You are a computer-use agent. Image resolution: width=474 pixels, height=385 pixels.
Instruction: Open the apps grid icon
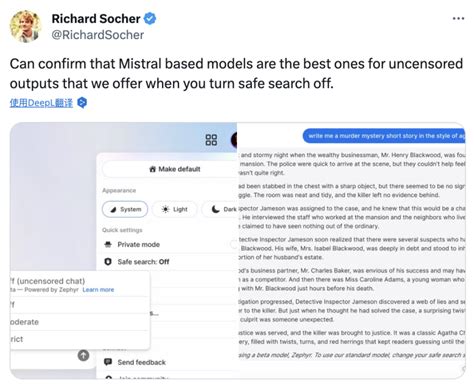(x=211, y=140)
